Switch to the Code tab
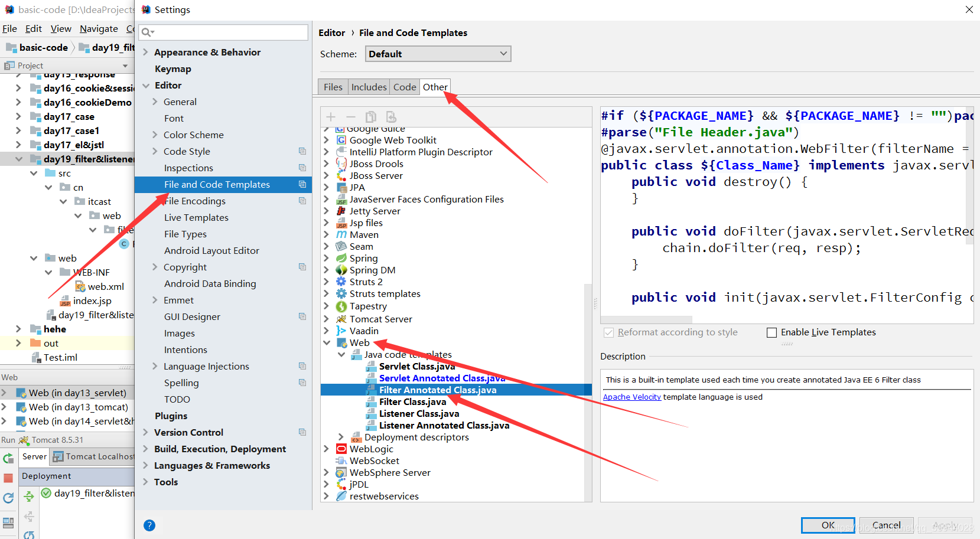Image resolution: width=980 pixels, height=539 pixels. [x=405, y=87]
